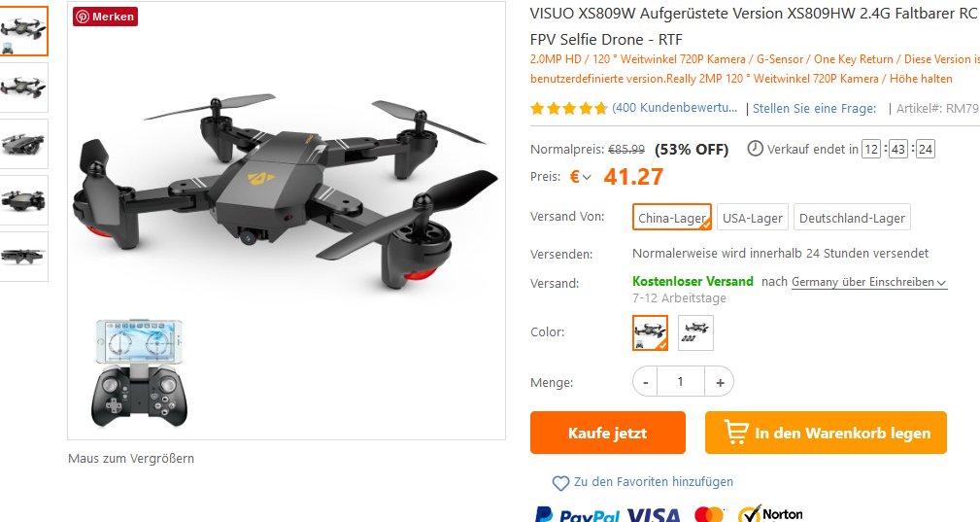Screen dimensions: 980x522
Task: Expand the Germany über Einschreiben shipping dropdown
Action: point(869,282)
